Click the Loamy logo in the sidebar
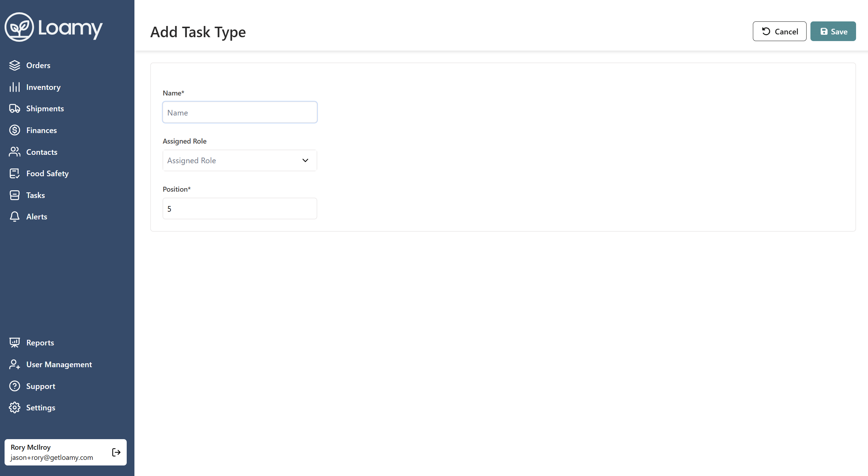The height and width of the screenshot is (476, 868). point(53,27)
